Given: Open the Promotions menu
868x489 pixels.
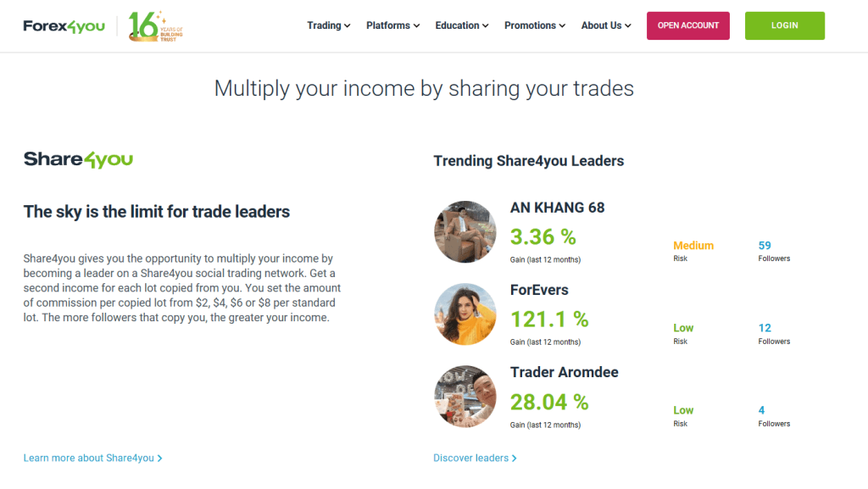Looking at the screenshot, I should tap(535, 25).
